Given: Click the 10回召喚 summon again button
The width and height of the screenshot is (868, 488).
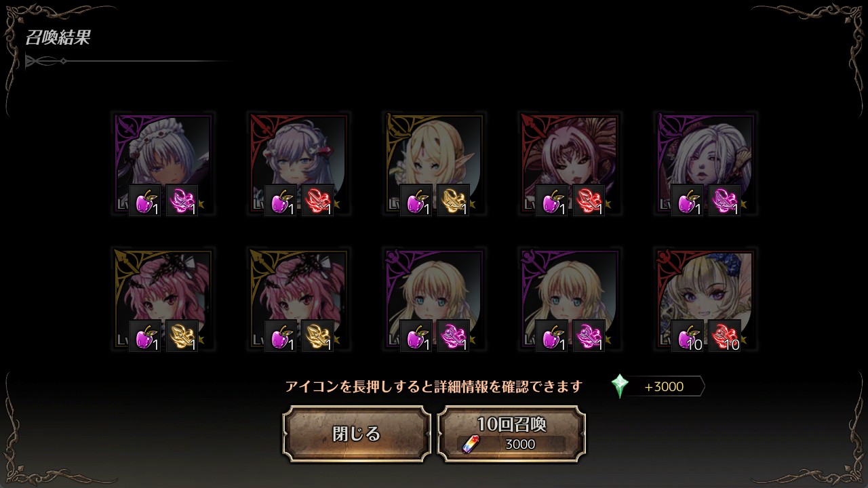Looking at the screenshot, I should point(512,434).
